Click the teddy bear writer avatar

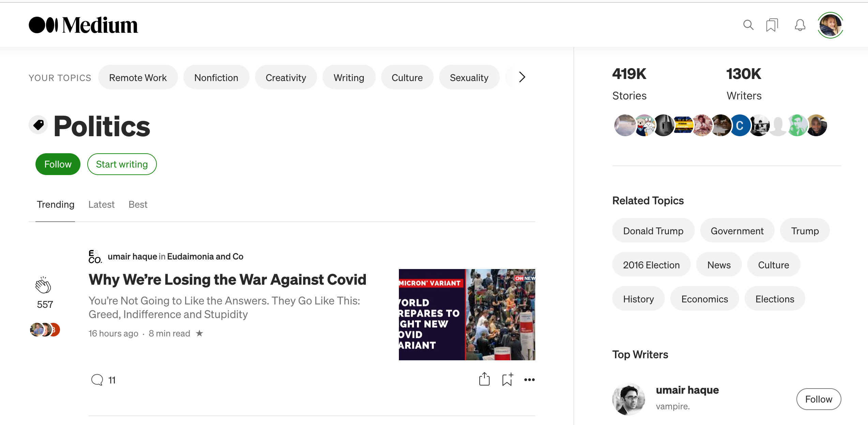pos(644,125)
